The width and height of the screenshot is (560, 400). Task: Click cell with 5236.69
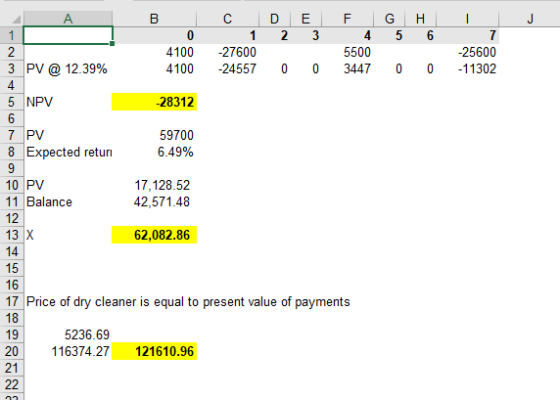(x=68, y=335)
